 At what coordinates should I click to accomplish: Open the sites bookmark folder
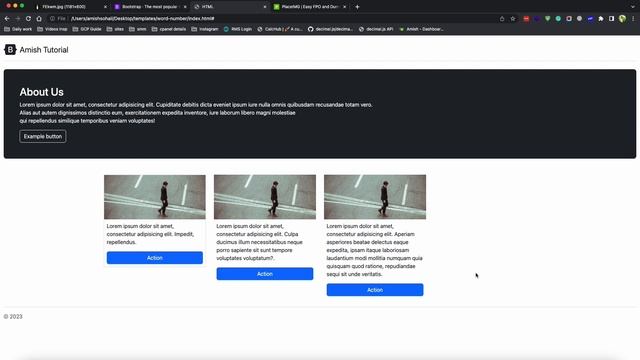(x=115, y=29)
